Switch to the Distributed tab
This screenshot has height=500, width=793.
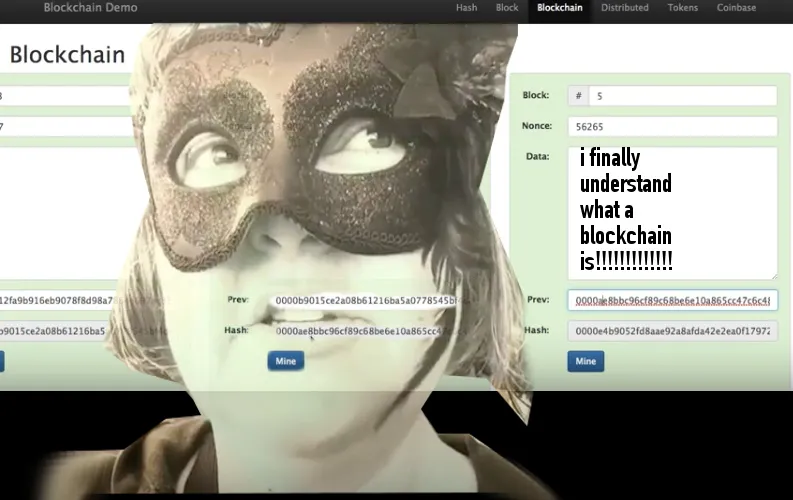[625, 8]
